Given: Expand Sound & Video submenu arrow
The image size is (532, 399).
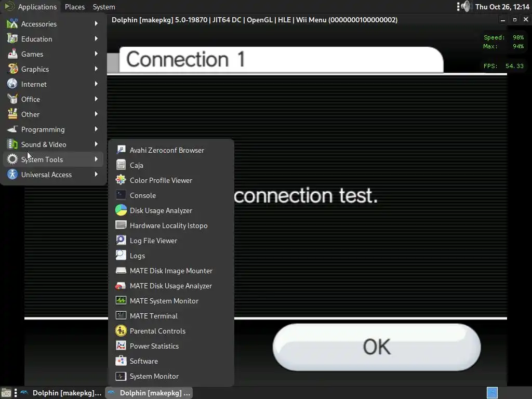Looking at the screenshot, I should click(x=96, y=144).
